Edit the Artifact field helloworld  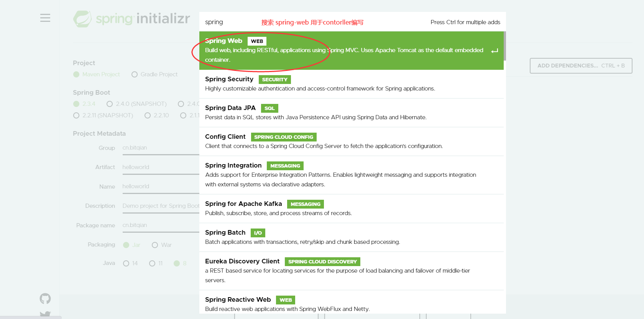click(x=161, y=168)
